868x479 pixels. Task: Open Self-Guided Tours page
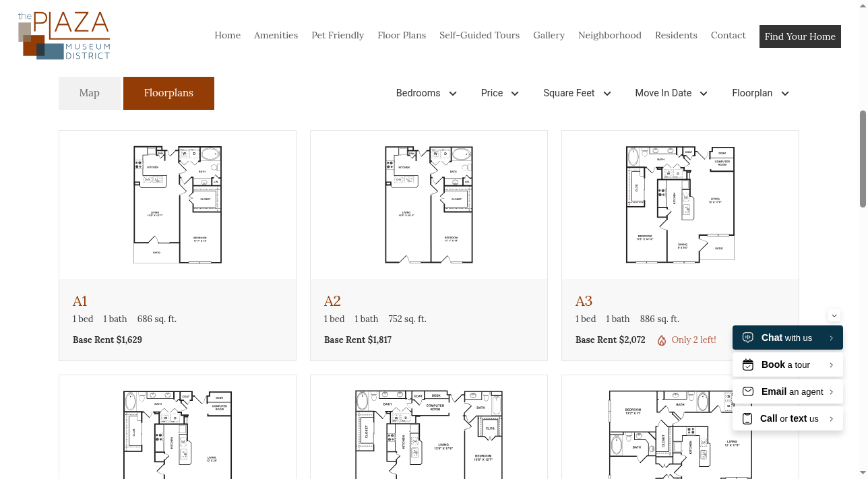coord(479,35)
